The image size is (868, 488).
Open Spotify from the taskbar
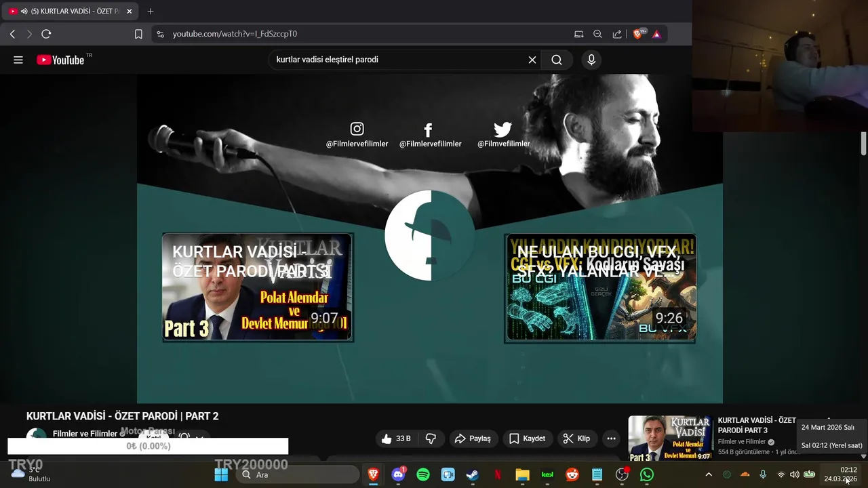tap(423, 474)
